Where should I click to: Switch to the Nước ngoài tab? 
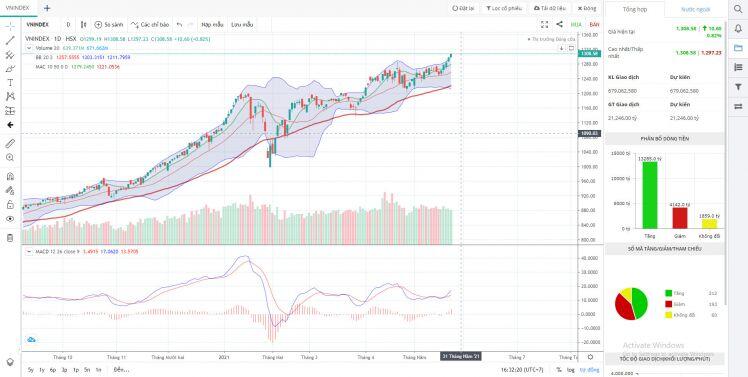click(696, 10)
